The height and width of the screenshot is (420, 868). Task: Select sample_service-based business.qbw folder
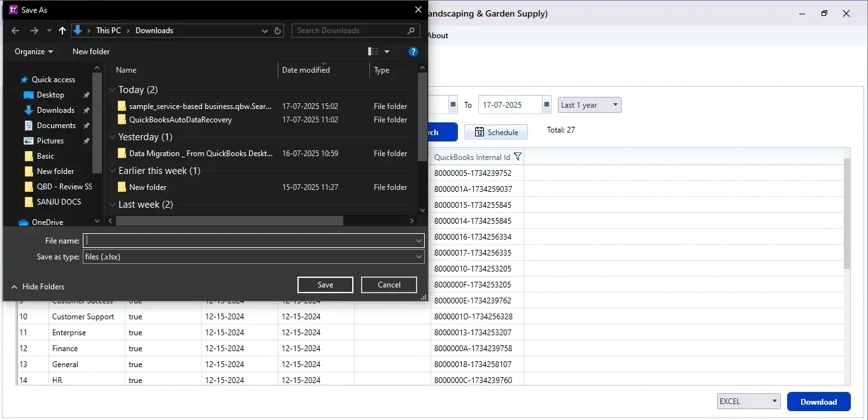tap(200, 106)
